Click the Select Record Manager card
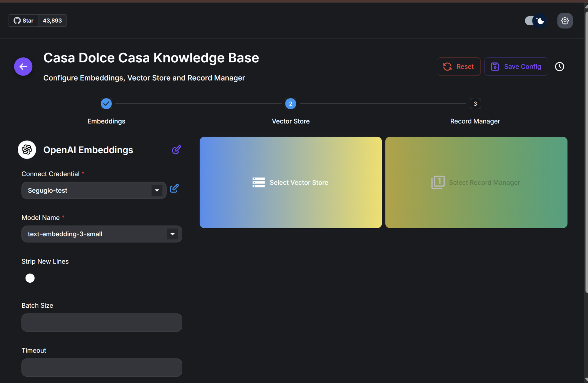588x383 pixels. pyautogui.click(x=476, y=182)
